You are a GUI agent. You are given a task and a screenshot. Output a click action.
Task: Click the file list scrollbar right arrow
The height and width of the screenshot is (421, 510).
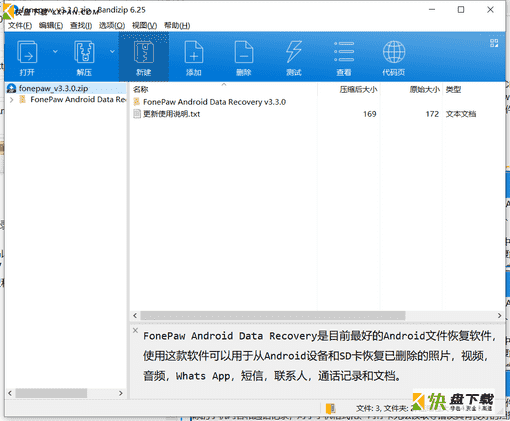coord(499,315)
